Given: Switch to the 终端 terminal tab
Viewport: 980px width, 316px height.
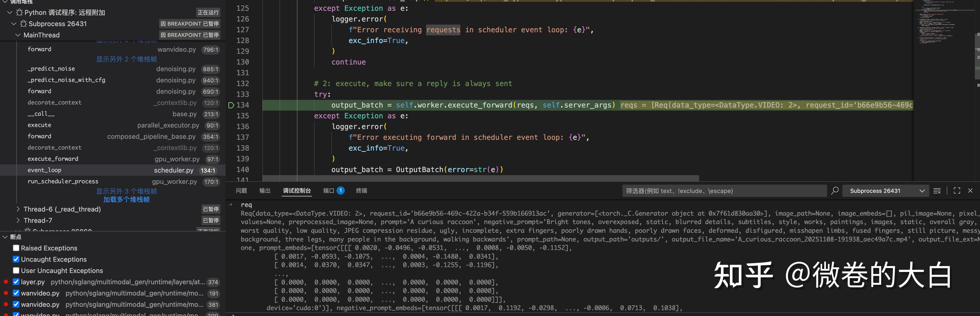Looking at the screenshot, I should (361, 191).
